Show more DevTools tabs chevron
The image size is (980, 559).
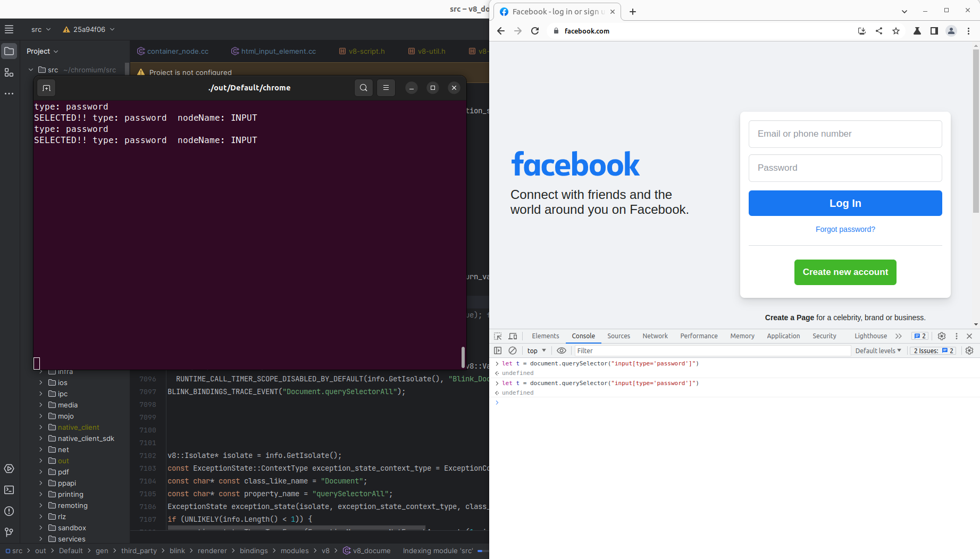899,336
